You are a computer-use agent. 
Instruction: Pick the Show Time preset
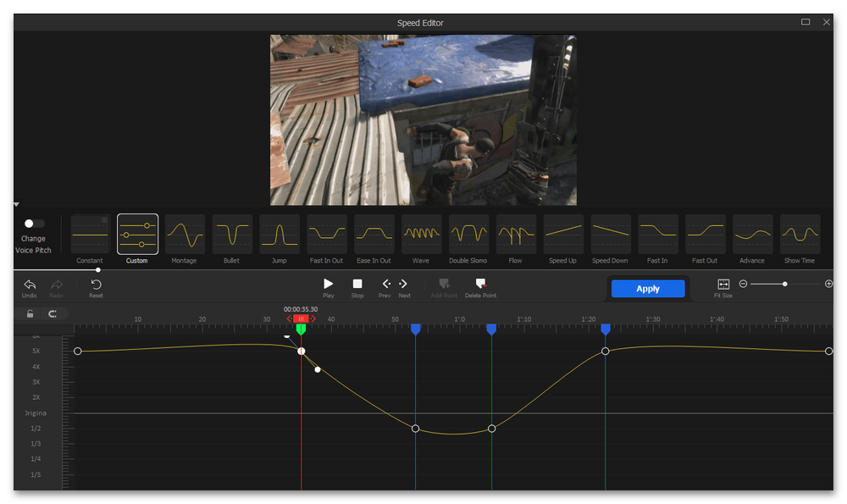click(800, 234)
